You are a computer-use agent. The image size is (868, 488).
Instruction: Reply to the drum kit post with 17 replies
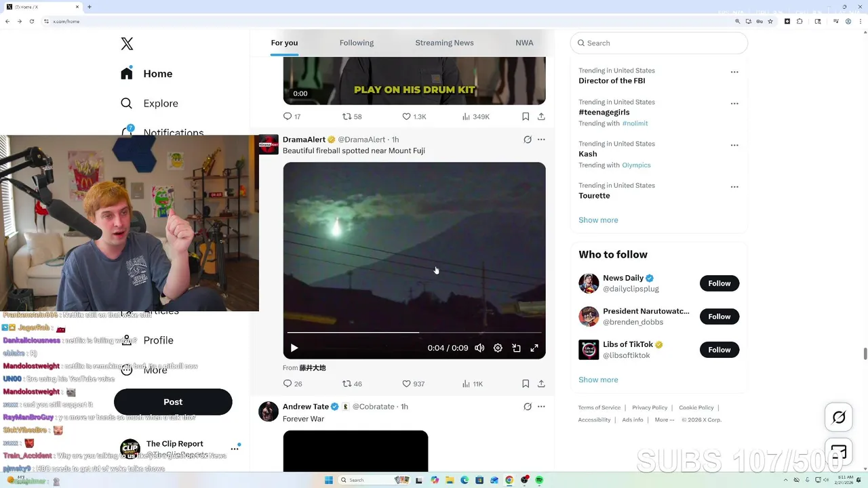292,117
